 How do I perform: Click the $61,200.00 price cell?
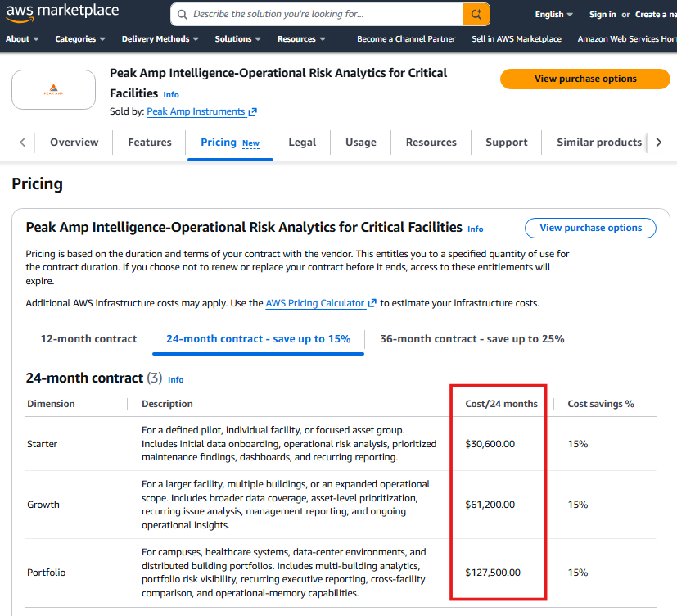(490, 505)
